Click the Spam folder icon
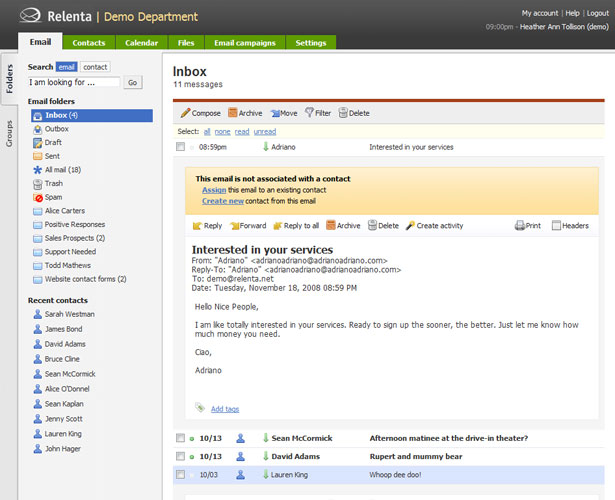Image resolution: width=615 pixels, height=500 pixels. pos(38,198)
